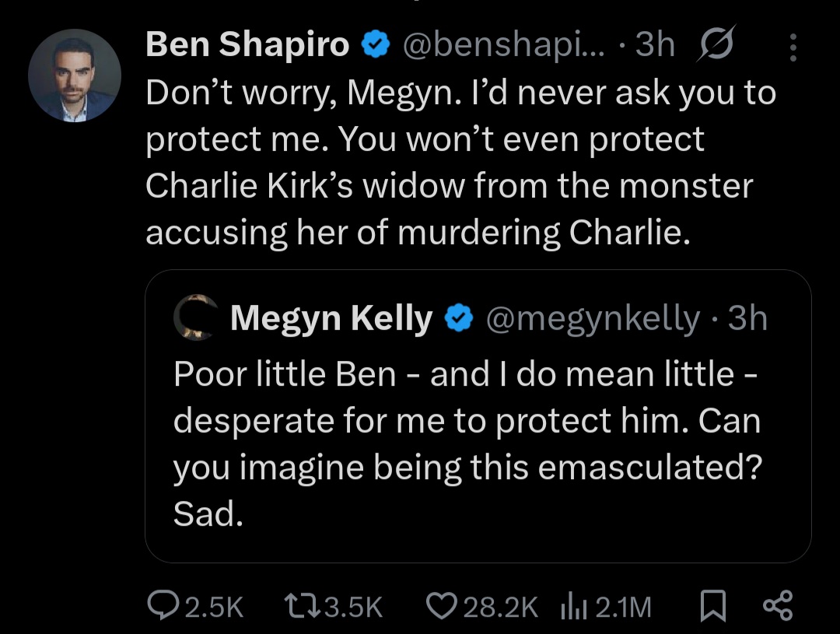Click the 3h timestamp on Megyn's quoted tweet
The height and width of the screenshot is (634, 840).
click(747, 319)
